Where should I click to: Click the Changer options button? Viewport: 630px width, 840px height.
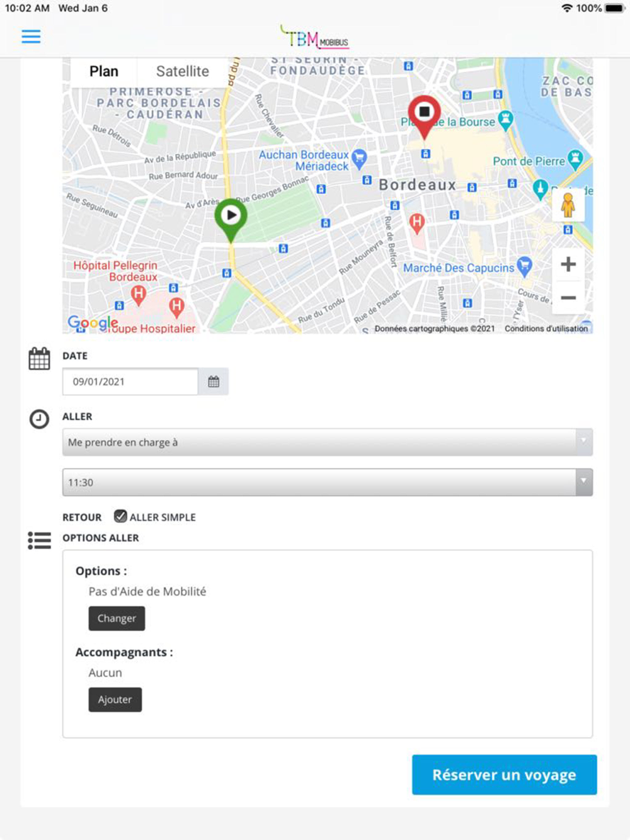click(117, 618)
